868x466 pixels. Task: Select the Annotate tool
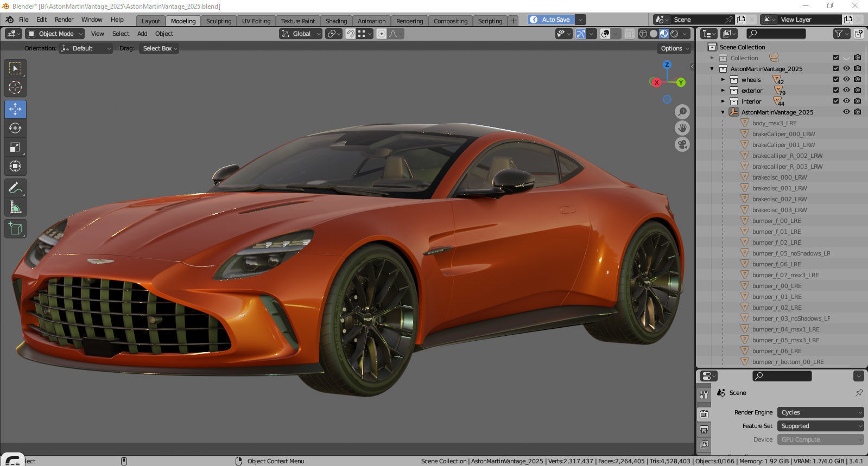(x=15, y=188)
